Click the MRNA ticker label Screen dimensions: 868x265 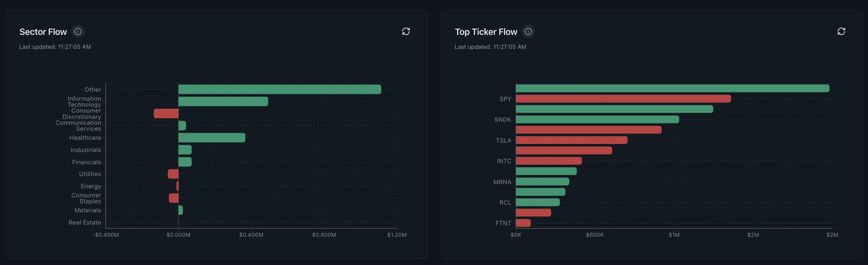pos(502,182)
